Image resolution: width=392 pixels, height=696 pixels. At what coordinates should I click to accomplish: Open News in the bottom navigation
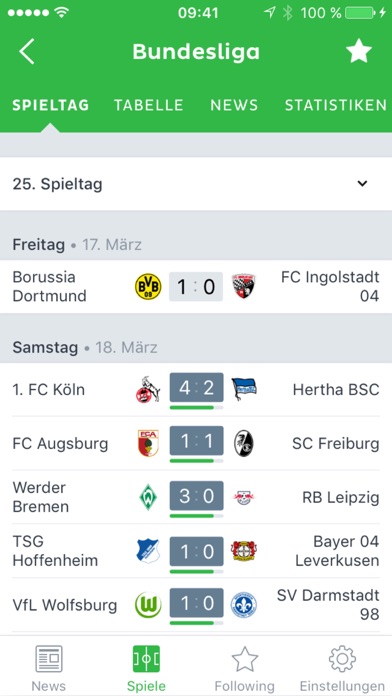click(49, 668)
